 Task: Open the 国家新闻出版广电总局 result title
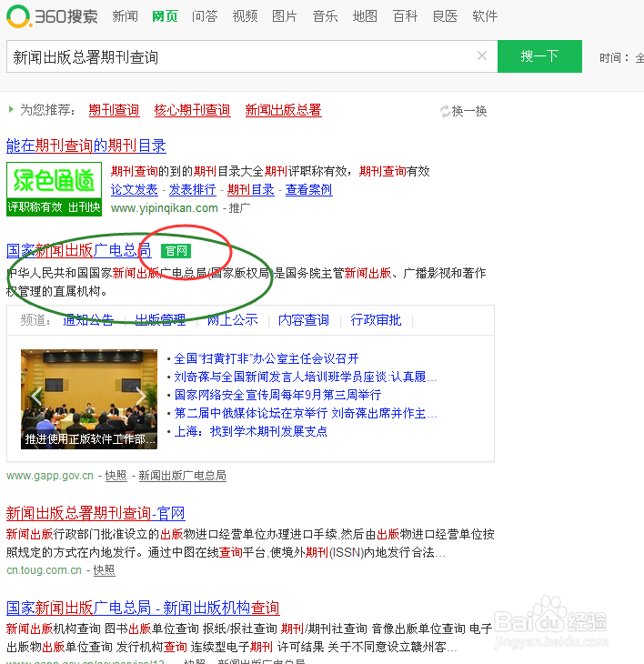79,251
